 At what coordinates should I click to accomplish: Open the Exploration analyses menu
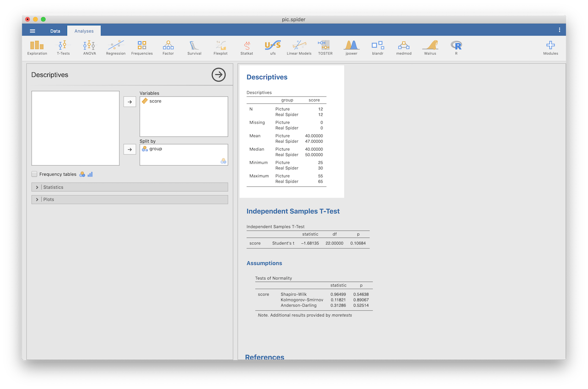coord(37,47)
